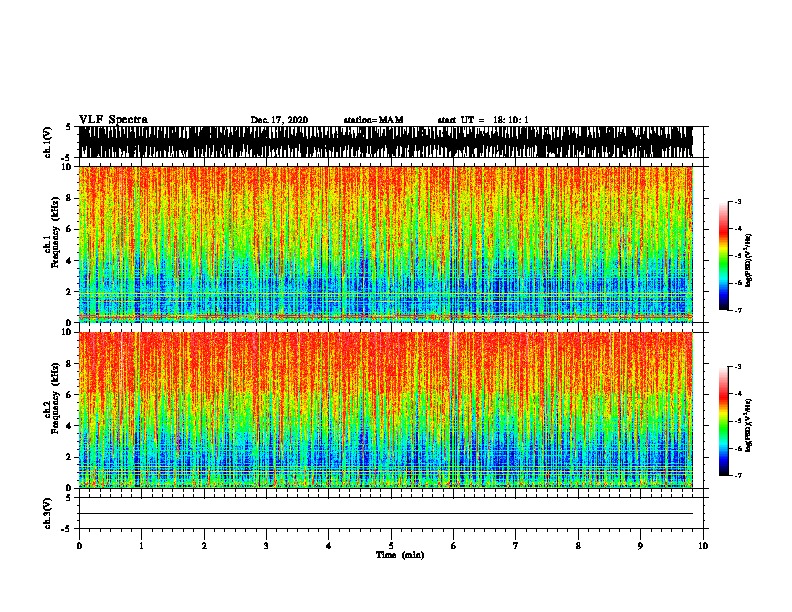Click the "8" kHz tick of ch.1 spectrogram
792x612 pixels.
point(70,198)
